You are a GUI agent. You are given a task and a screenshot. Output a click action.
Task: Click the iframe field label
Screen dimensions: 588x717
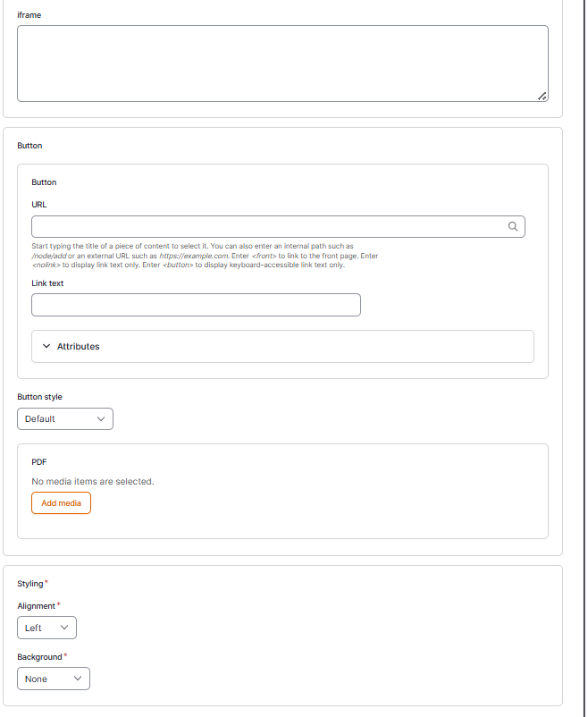29,15
